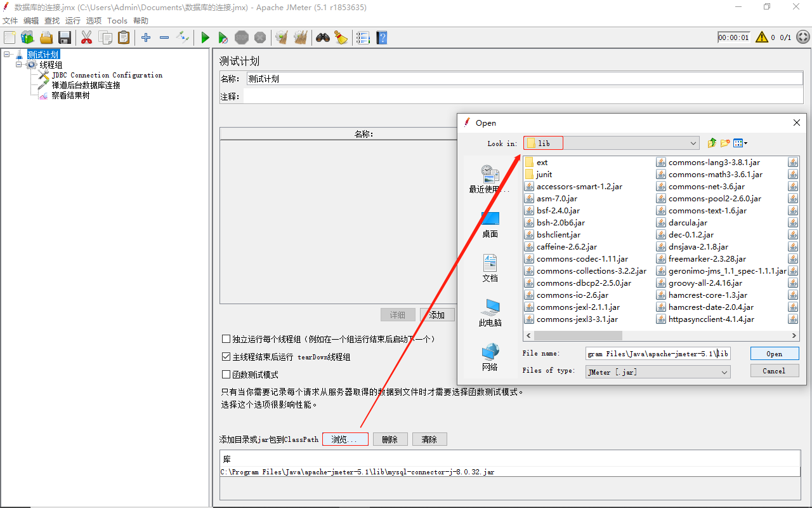
Task: Select 察看结果树 tree item
Action: pyautogui.click(x=70, y=95)
